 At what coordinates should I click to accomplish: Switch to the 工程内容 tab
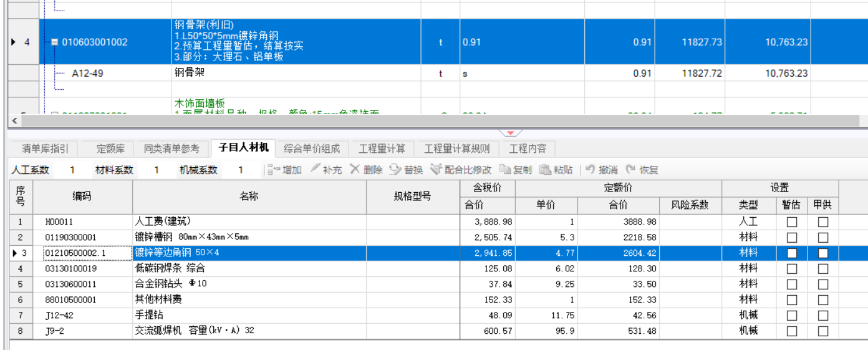click(x=528, y=148)
